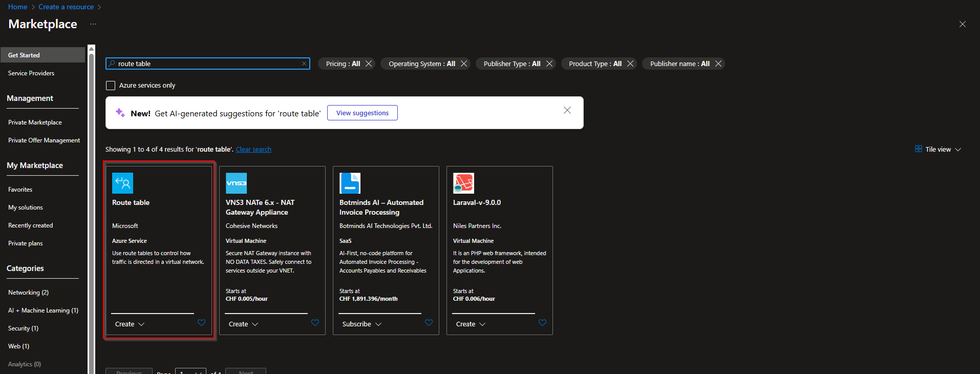Filter by AI + Machine Learning category
Screen dimensions: 980x374
click(43, 310)
